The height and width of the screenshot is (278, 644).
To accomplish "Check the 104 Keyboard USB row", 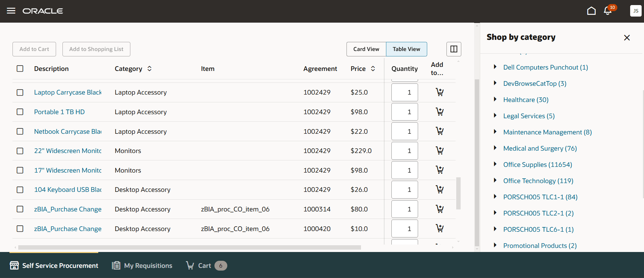I will pos(20,189).
